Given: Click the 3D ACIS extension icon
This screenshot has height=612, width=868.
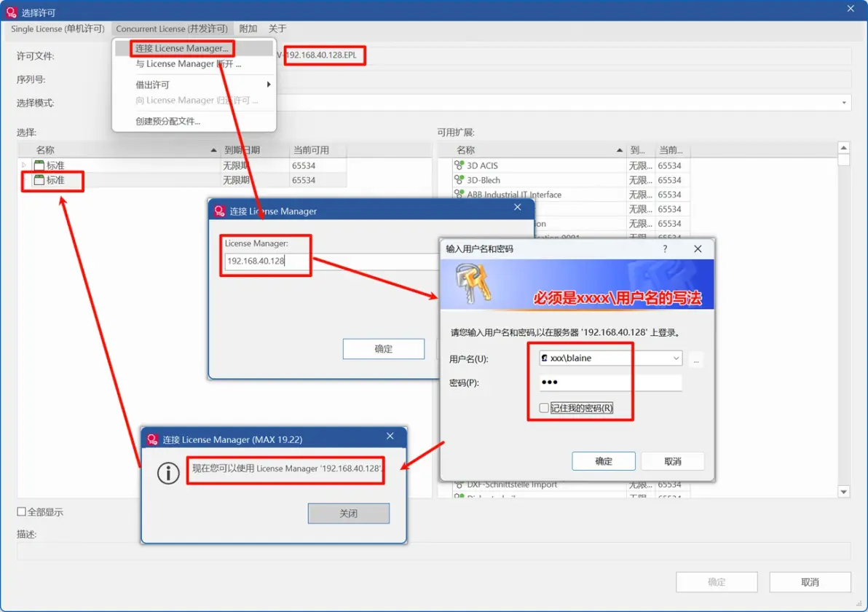Looking at the screenshot, I should pos(458,165).
